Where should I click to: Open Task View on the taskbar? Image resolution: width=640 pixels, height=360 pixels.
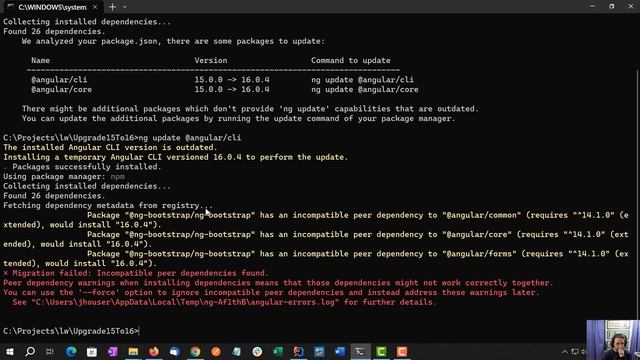[50, 351]
